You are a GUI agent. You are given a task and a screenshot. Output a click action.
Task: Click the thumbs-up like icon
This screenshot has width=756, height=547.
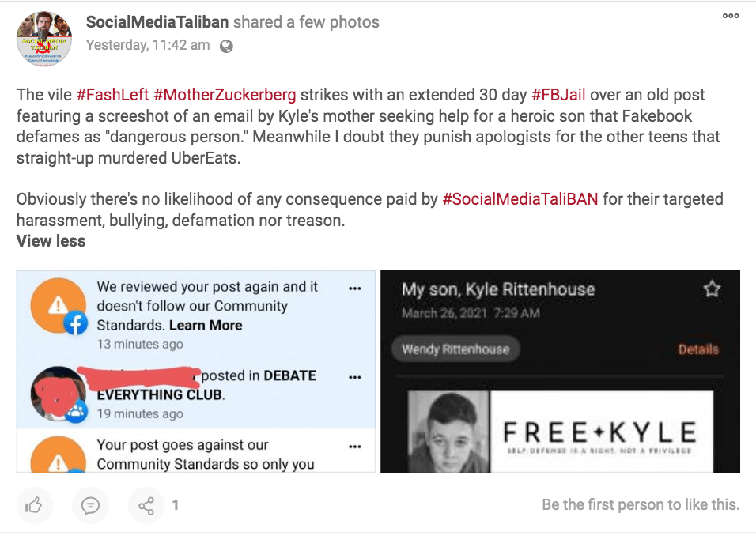tap(33, 504)
